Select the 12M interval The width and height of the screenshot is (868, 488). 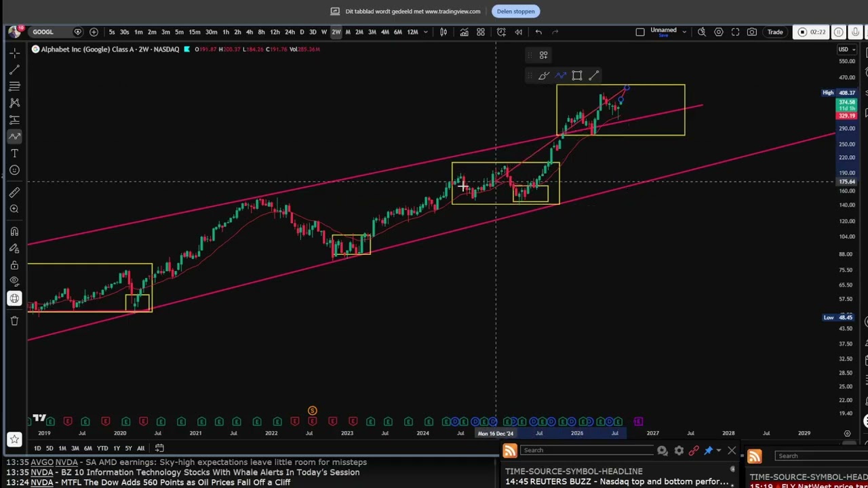[412, 32]
